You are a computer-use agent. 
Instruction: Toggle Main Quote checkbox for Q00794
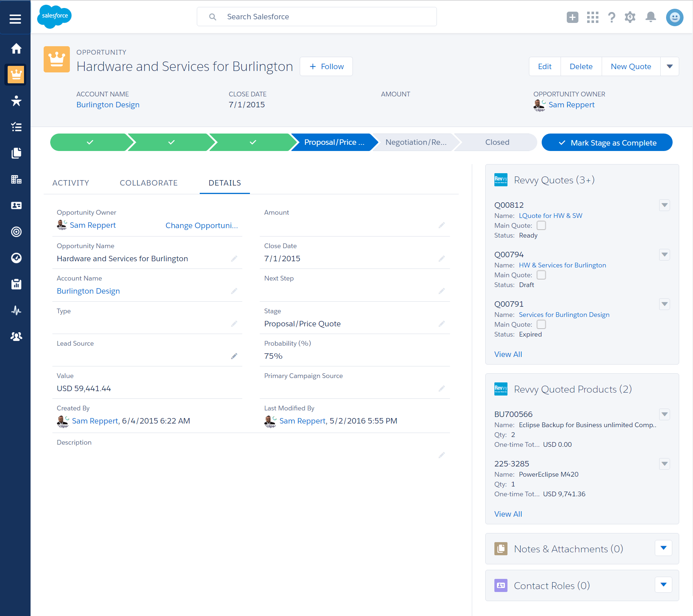[x=541, y=275]
